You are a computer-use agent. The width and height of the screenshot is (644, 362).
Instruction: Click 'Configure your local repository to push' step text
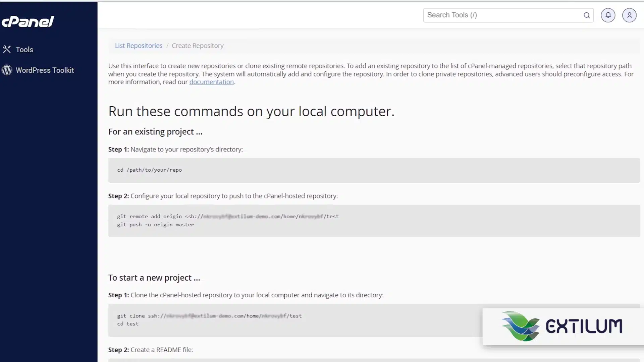pos(234,196)
